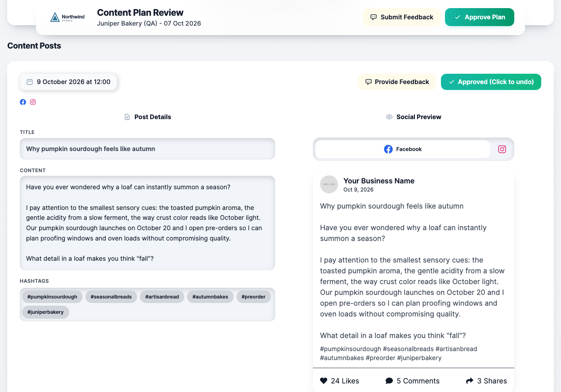Click the Content Plan Review title
This screenshot has width=561, height=392.
coord(140,13)
